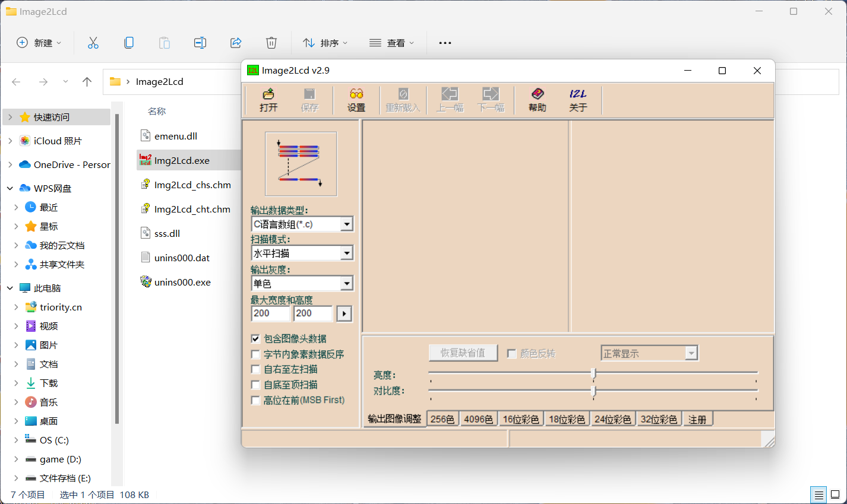This screenshot has height=504, width=847.
Task: Switch to large icons view in status bar
Action: (x=835, y=495)
